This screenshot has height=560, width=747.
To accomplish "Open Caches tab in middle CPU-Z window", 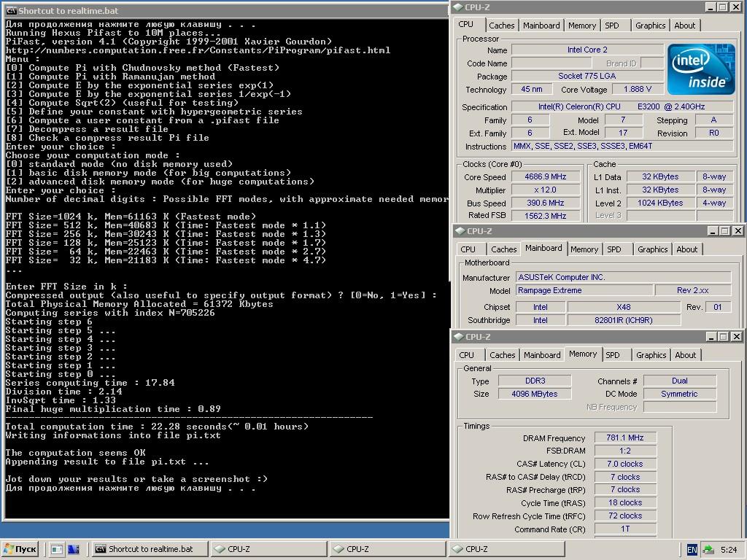I will 503,249.
